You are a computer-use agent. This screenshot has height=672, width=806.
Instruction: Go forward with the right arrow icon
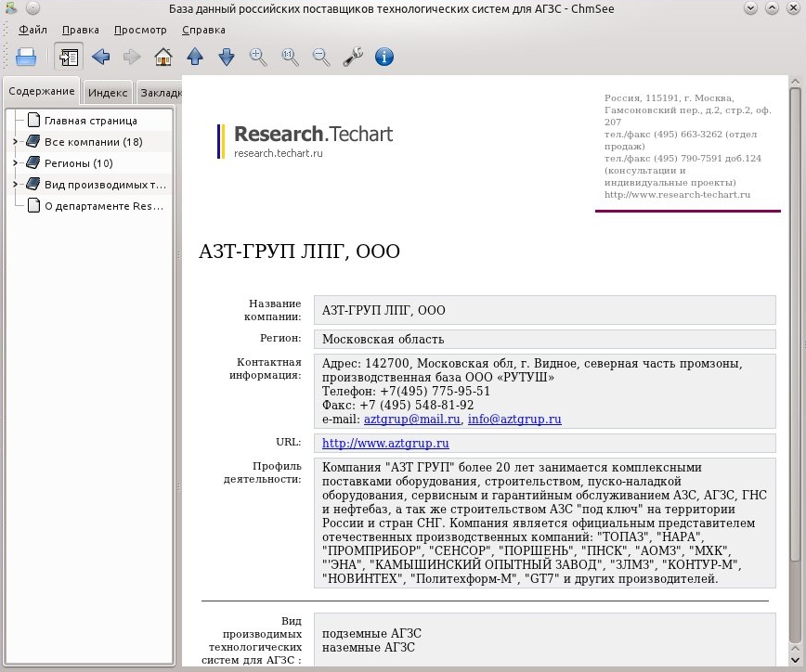click(x=132, y=57)
